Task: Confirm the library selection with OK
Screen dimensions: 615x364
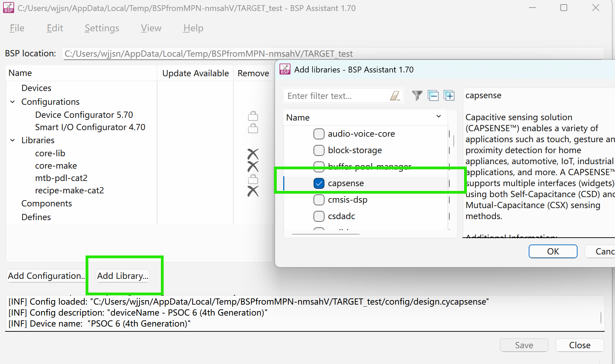Action: point(553,251)
